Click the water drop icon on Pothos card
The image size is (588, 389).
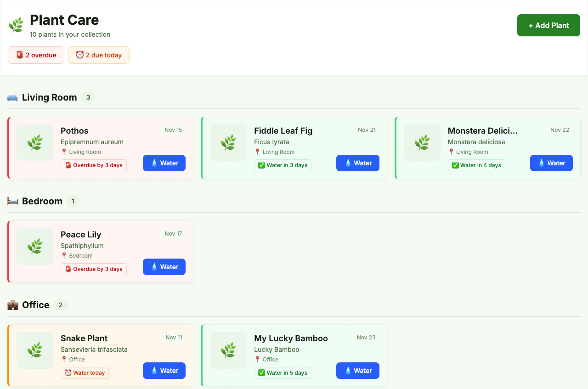coord(154,163)
